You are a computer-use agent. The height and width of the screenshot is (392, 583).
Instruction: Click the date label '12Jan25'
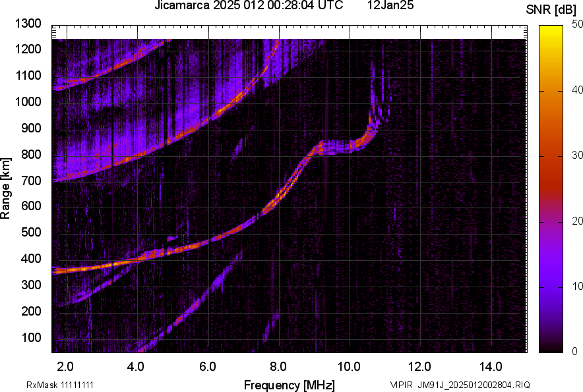(390, 5)
